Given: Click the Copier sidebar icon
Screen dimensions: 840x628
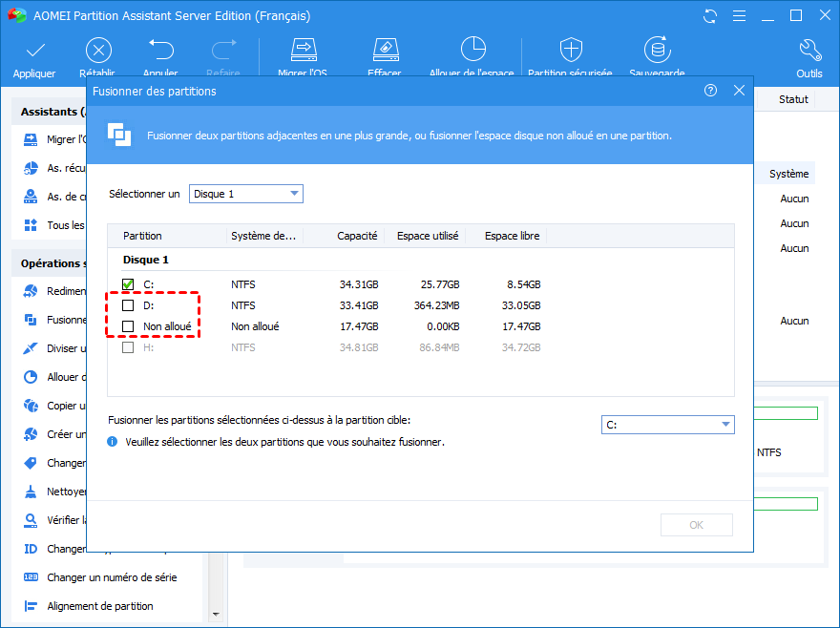Looking at the screenshot, I should [x=31, y=406].
